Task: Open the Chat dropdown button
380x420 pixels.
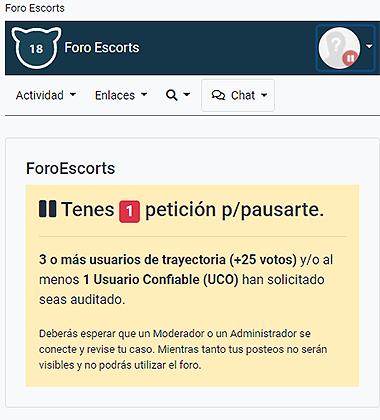Action: click(238, 95)
